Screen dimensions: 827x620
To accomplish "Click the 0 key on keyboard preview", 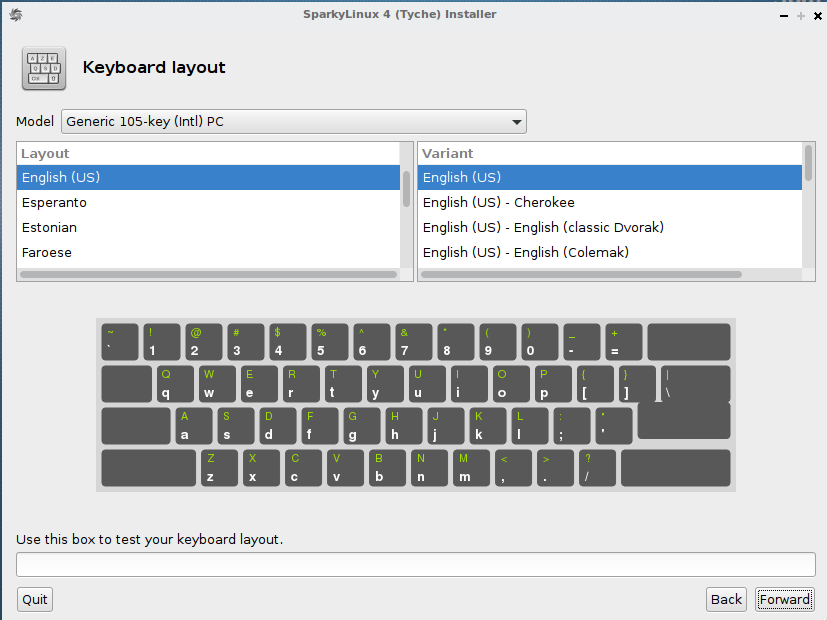I will pos(540,342).
